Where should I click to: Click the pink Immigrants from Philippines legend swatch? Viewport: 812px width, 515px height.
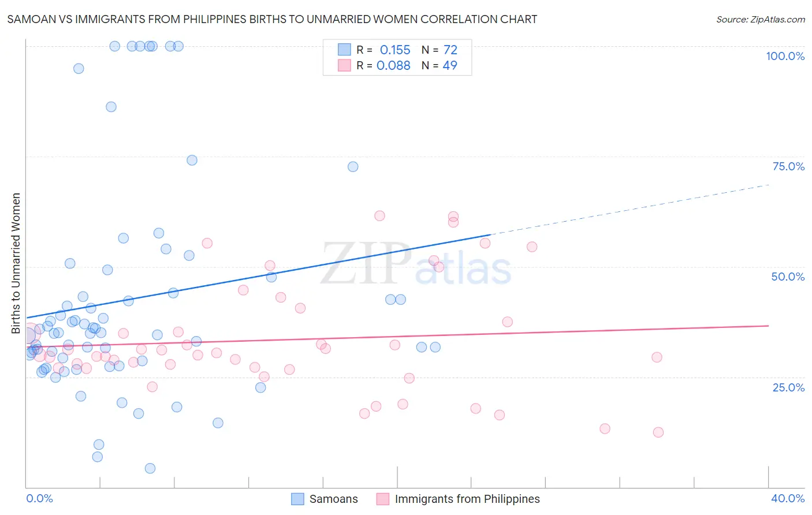pos(383,499)
